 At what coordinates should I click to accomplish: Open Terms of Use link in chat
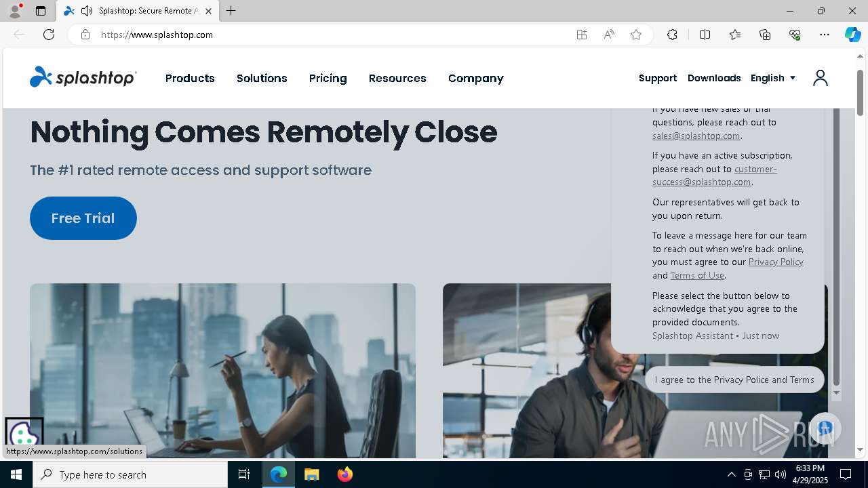[x=697, y=275]
